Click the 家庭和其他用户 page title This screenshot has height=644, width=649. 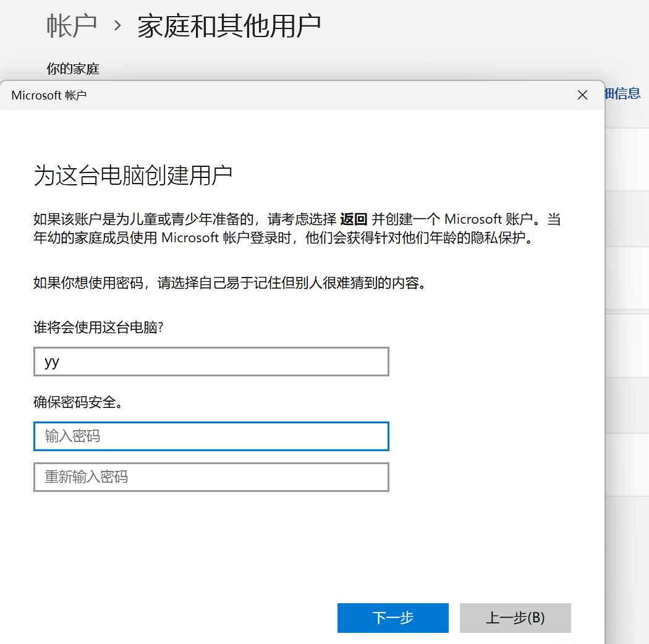[229, 26]
